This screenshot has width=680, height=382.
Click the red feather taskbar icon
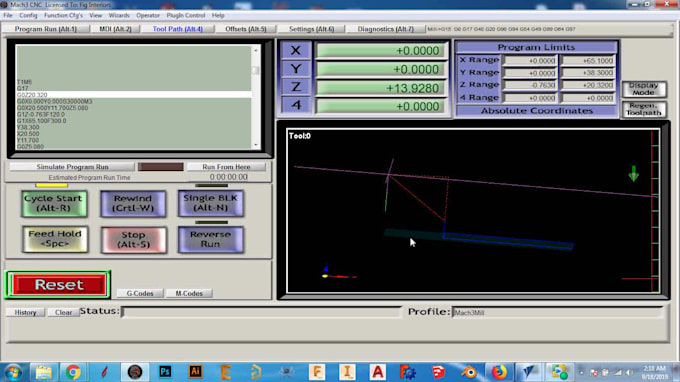[x=104, y=372]
